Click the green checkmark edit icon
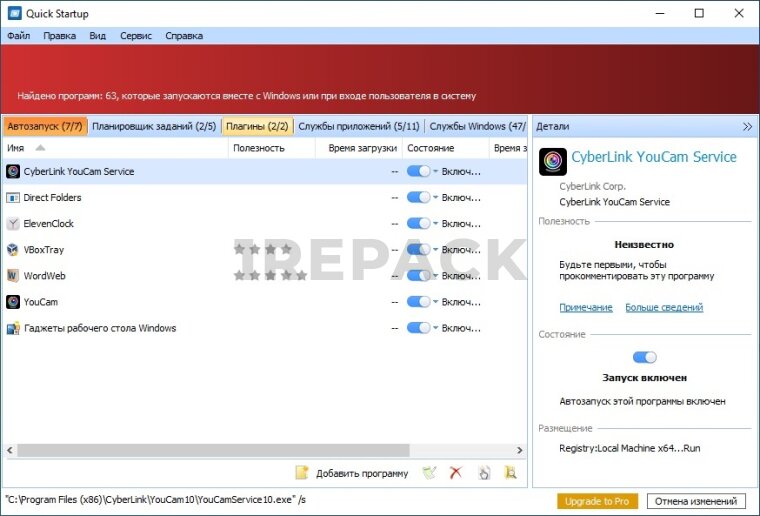 (429, 473)
